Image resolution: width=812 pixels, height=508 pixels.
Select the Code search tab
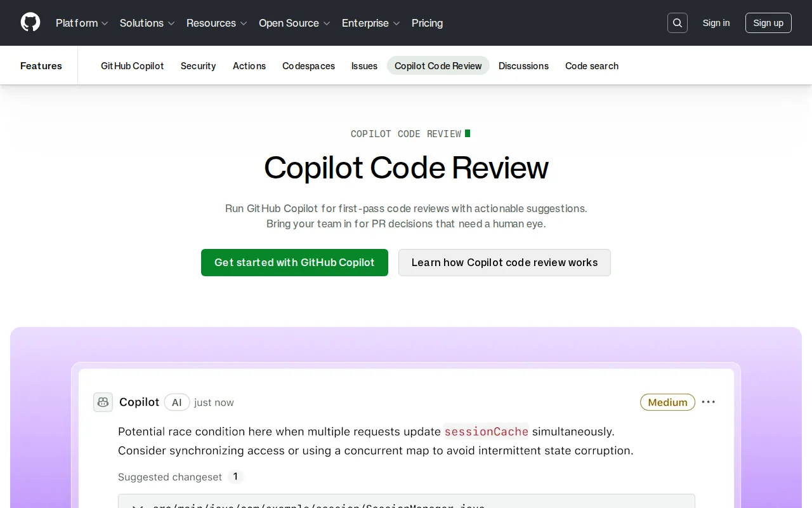tap(592, 66)
